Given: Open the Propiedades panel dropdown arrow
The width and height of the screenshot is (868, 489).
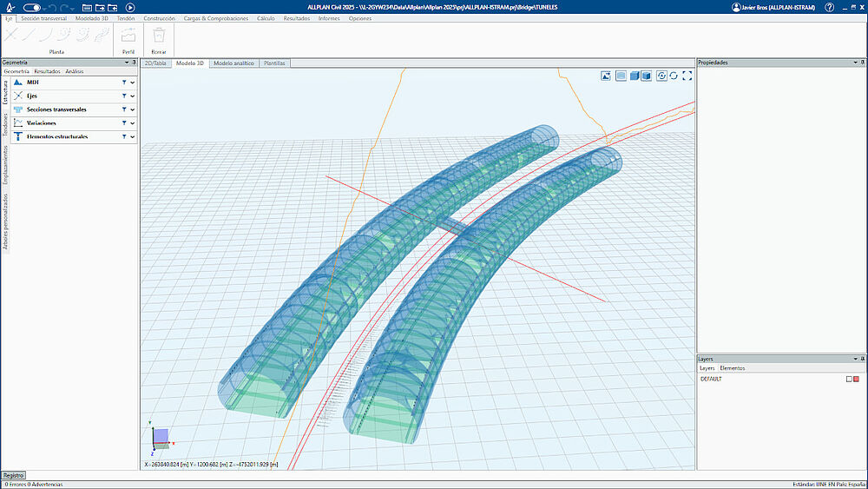Looking at the screenshot, I should [x=855, y=63].
